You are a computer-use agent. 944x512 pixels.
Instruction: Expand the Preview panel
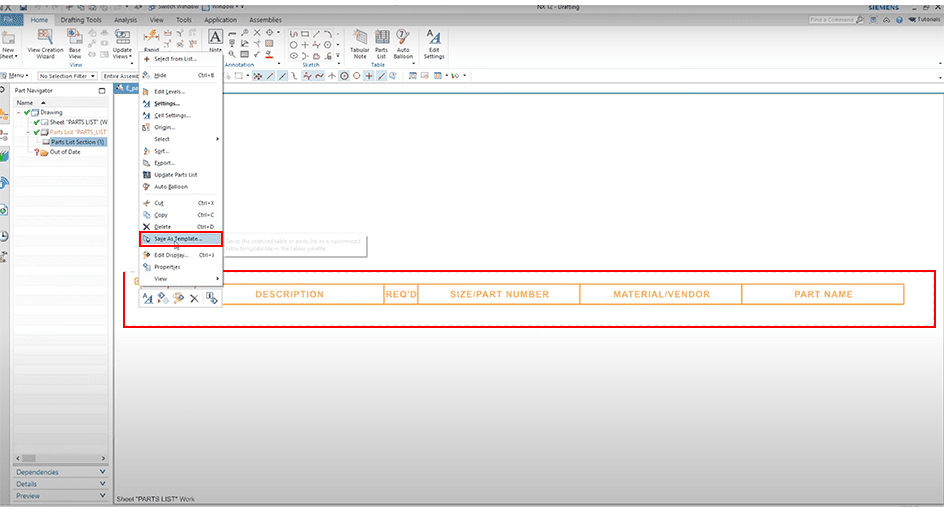pos(60,496)
